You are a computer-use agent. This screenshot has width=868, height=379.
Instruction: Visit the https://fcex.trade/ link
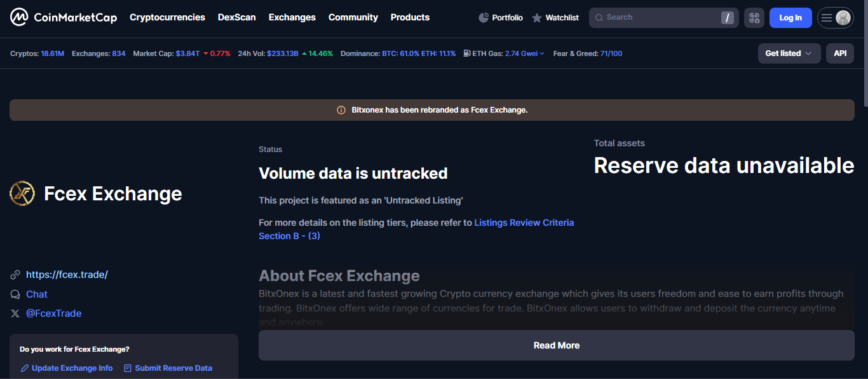[67, 275]
